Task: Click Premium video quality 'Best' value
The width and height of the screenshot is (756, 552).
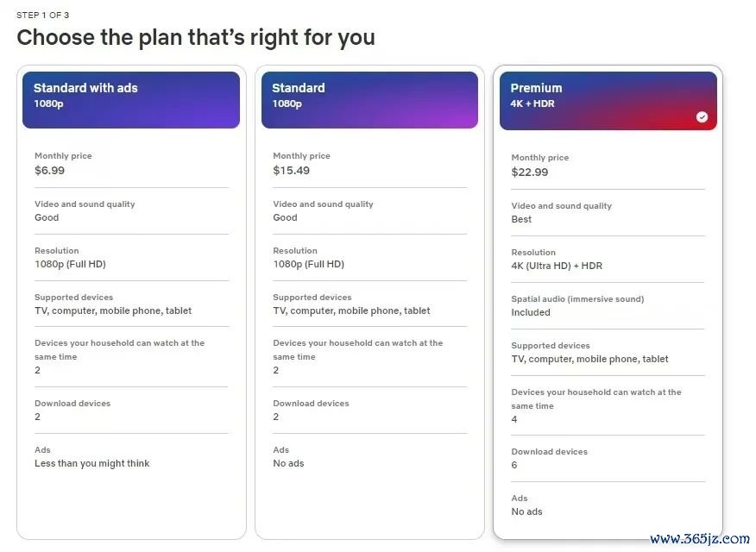Action: click(x=521, y=219)
